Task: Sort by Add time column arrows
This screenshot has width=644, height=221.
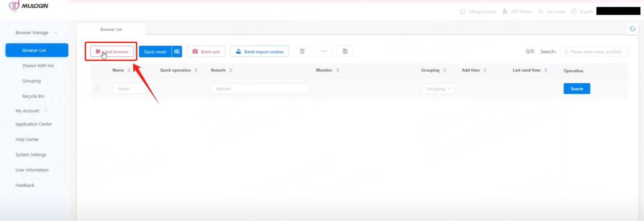Action: 485,71
